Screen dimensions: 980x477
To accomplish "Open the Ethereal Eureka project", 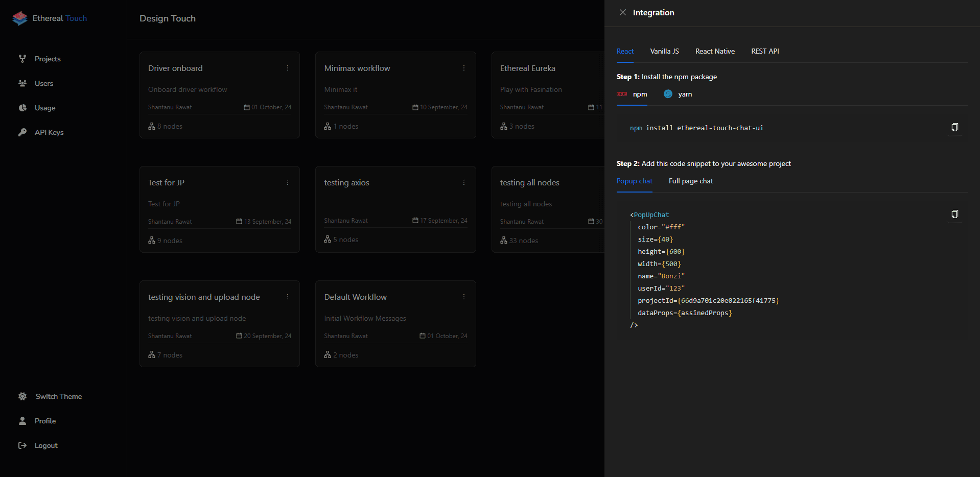I will [548, 95].
